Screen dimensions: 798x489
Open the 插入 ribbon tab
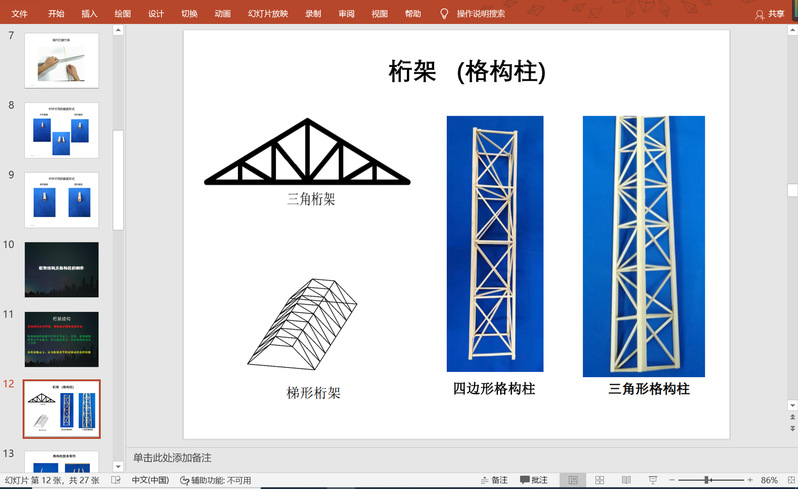(89, 14)
